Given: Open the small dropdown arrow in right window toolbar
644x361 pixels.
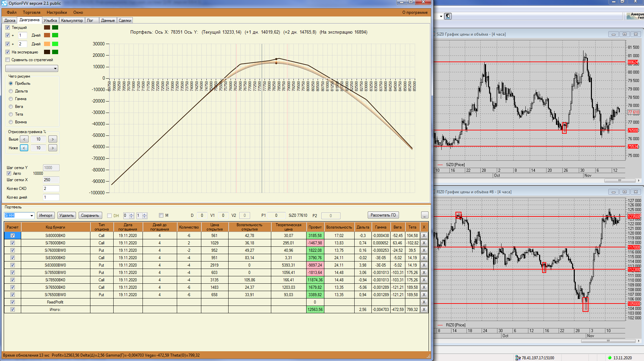Looking at the screenshot, I should 441,16.
